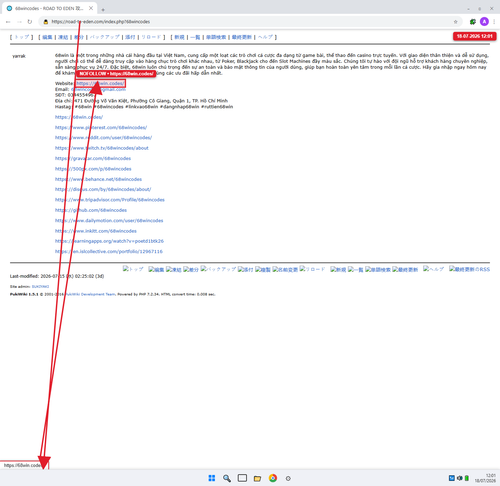Click the footer 単語検索 icon link
The image size is (500, 486).
(378, 269)
